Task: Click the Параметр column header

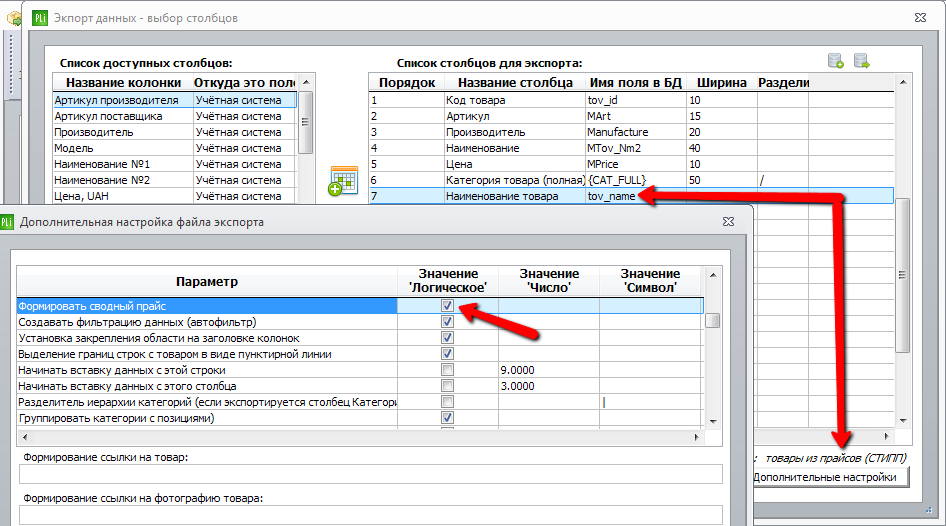Action: click(207, 281)
